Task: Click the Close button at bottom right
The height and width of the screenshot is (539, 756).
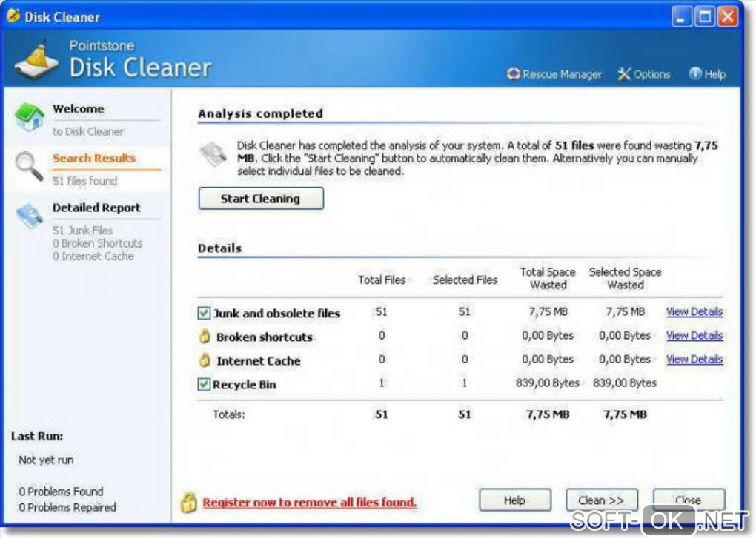Action: tap(689, 500)
